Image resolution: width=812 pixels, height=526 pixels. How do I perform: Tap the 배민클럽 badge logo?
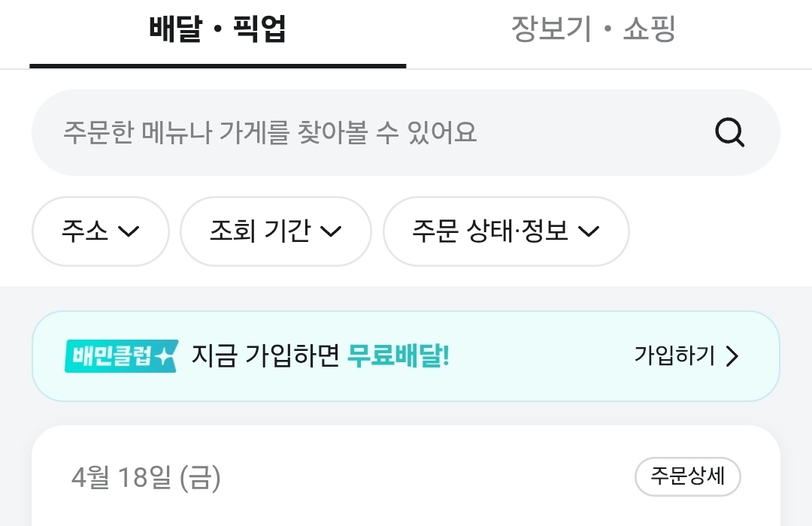tap(121, 356)
